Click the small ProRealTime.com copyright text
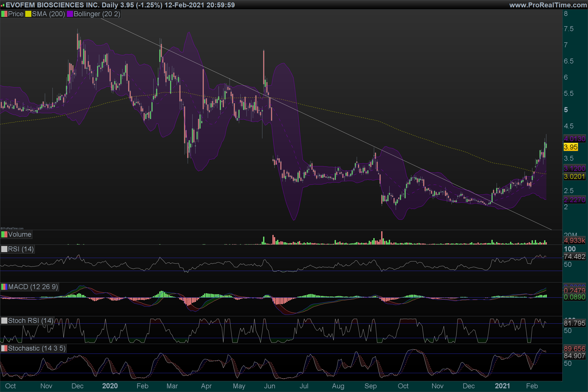588x392 pixels. (12, 228)
